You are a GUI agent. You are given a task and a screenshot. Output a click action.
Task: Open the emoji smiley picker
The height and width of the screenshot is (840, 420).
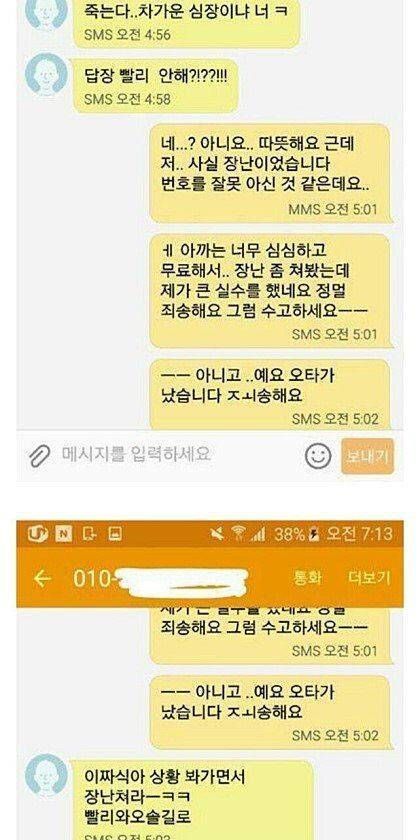(x=318, y=456)
